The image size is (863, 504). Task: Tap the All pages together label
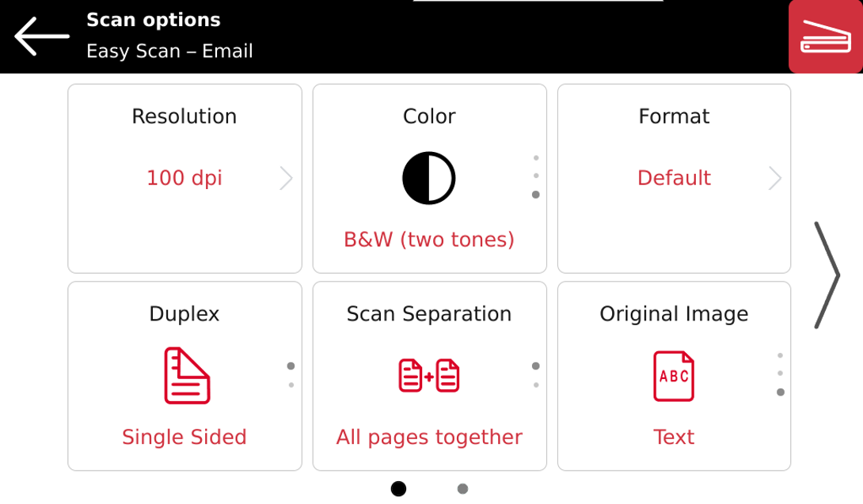(429, 437)
